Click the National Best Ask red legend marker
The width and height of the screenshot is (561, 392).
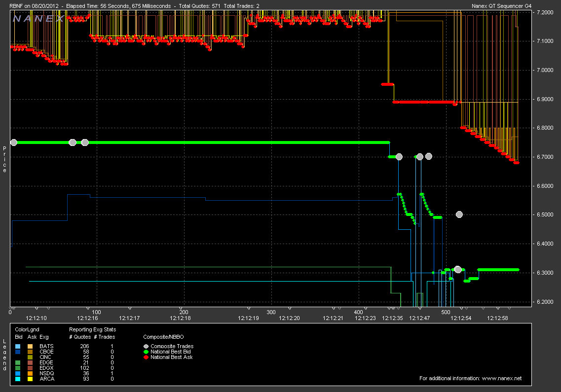click(146, 357)
